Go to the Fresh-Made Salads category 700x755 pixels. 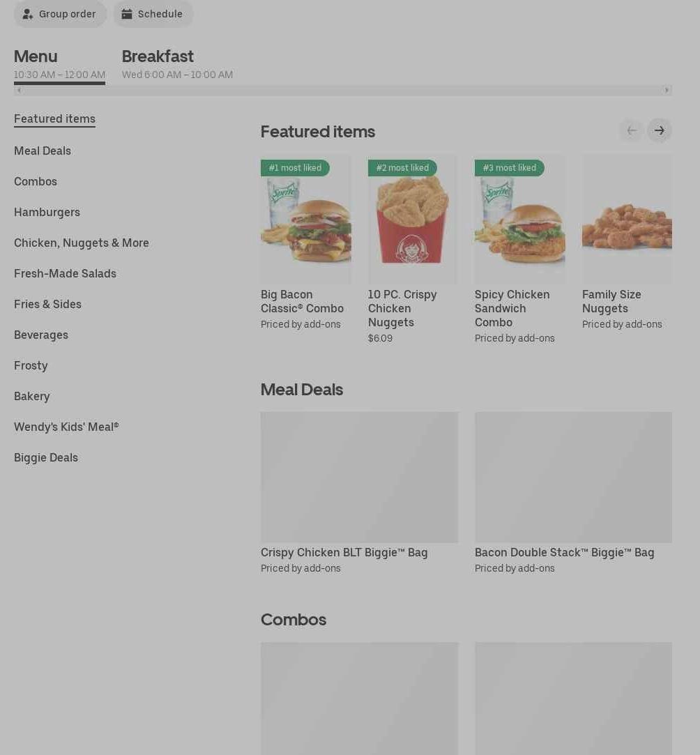tap(65, 273)
